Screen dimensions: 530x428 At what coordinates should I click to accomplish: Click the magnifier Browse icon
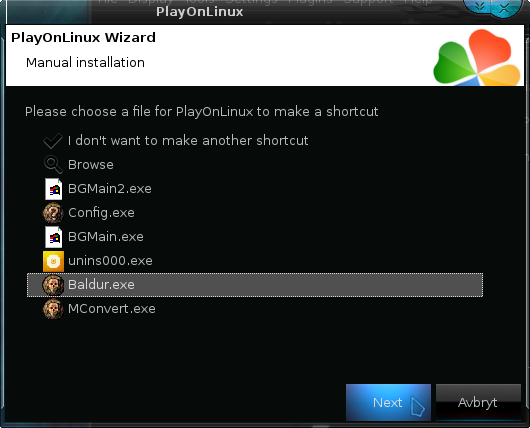tap(53, 165)
